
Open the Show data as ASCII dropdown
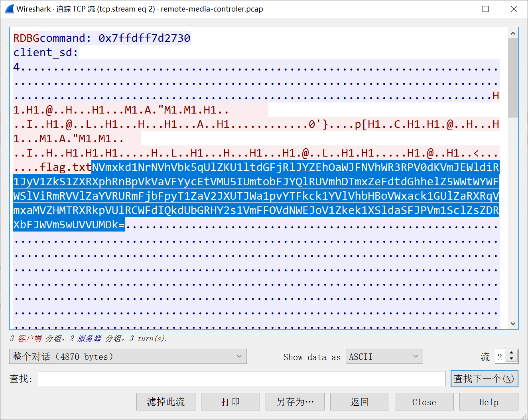coord(384,356)
